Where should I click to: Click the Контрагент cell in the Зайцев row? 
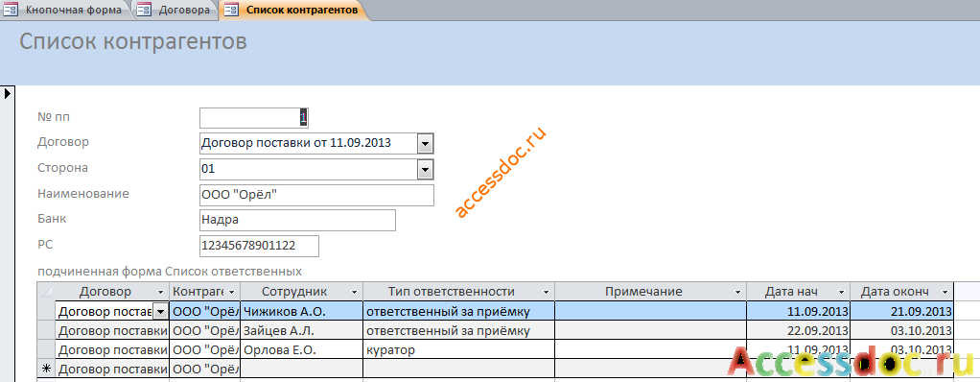pos(205,330)
